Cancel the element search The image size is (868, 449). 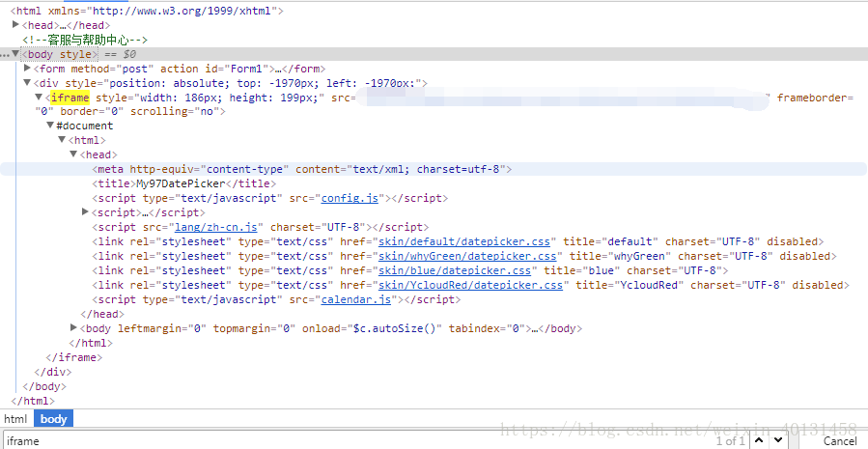[x=840, y=441]
